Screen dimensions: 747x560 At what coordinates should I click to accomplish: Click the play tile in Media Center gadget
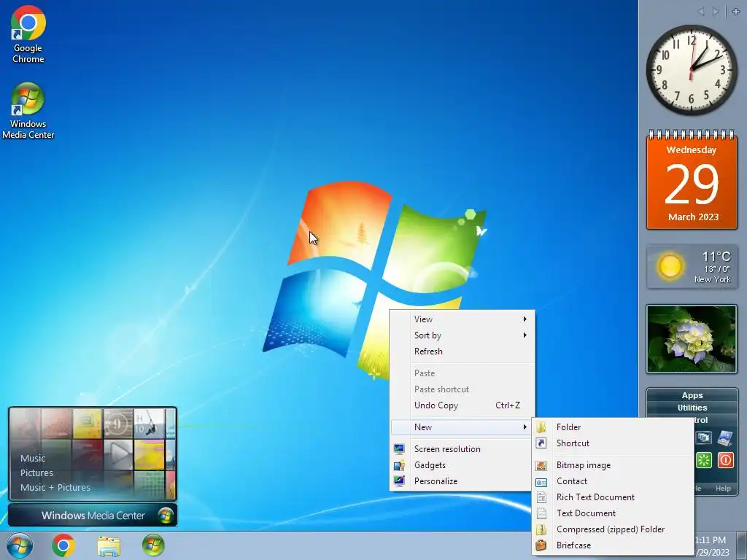click(118, 454)
